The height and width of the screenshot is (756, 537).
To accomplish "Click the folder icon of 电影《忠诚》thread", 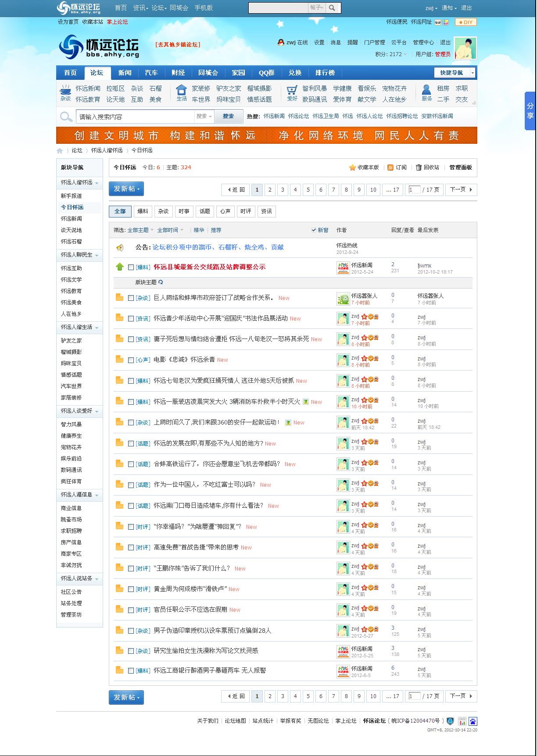I will click(x=119, y=359).
